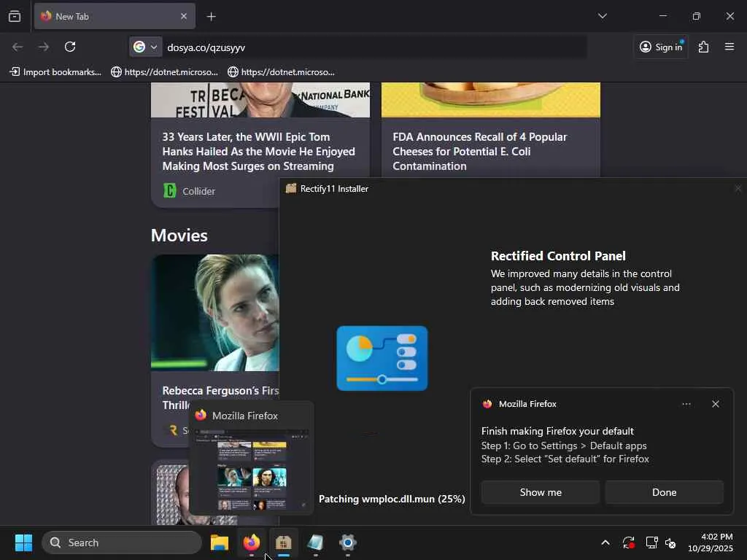Click the Rectified Control Panel heading
The height and width of the screenshot is (560, 747).
(558, 256)
